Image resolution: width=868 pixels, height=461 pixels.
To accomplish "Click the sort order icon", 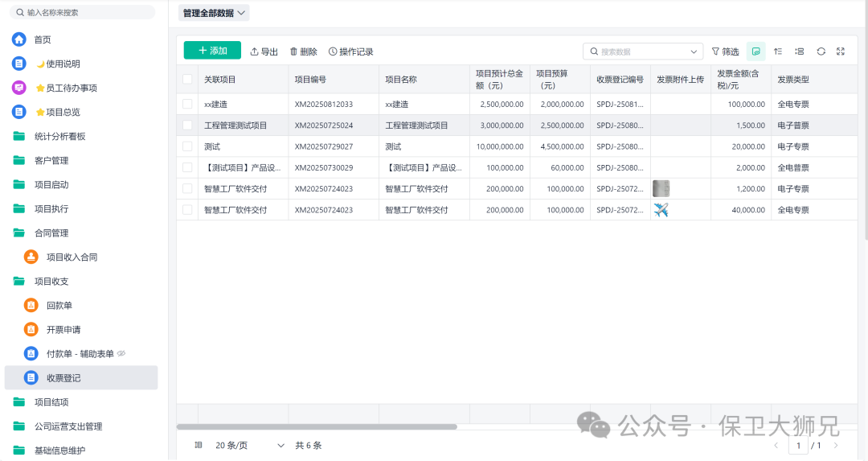I will pos(778,51).
